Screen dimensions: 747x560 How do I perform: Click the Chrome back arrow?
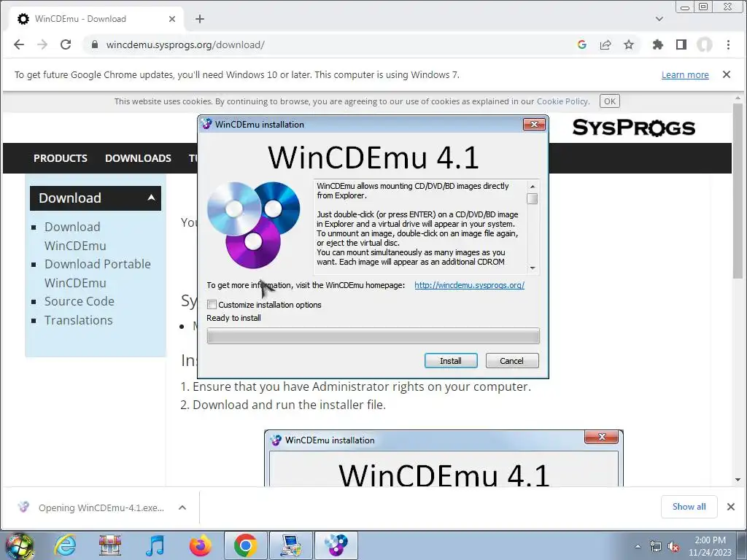tap(19, 44)
